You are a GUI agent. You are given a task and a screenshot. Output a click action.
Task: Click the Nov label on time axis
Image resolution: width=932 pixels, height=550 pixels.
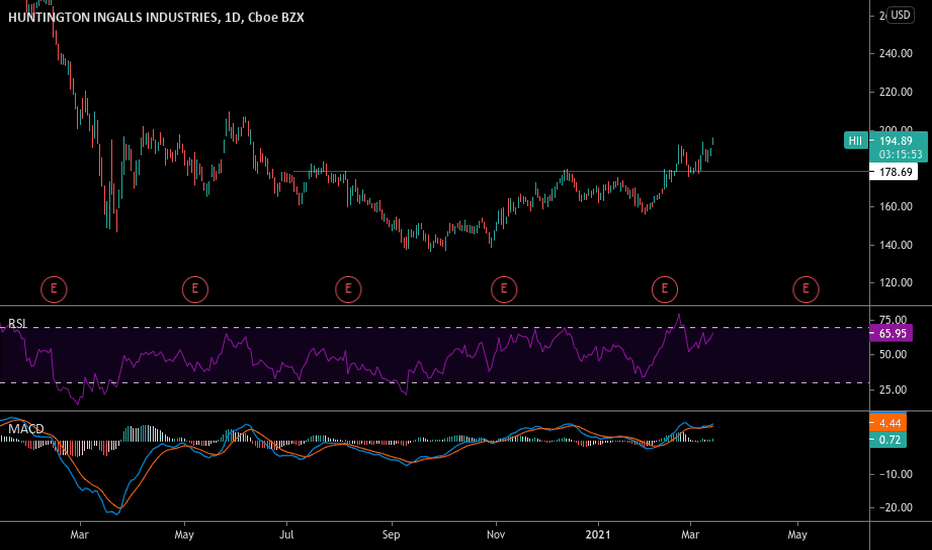(496, 535)
